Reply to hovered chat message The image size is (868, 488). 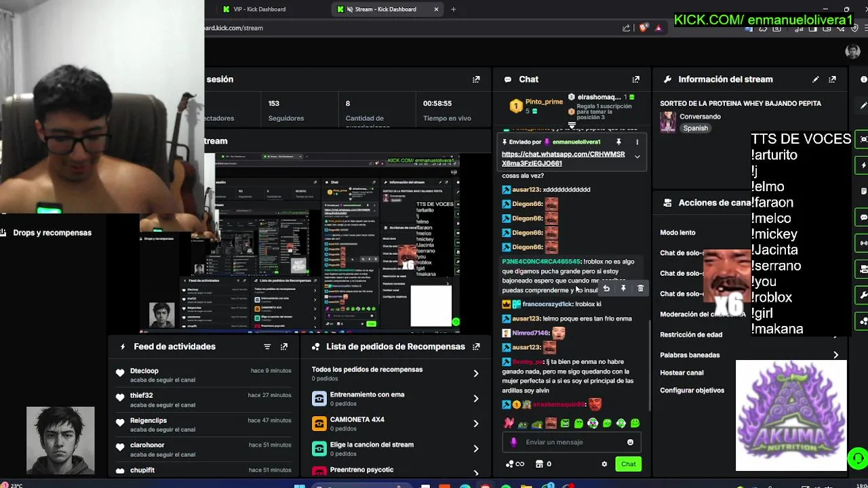[x=606, y=289]
